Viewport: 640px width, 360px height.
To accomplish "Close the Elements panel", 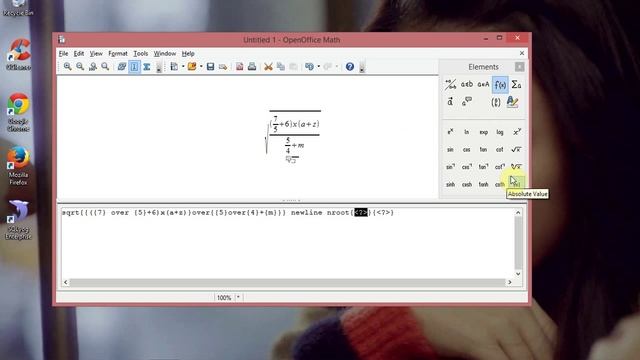I will [519, 67].
